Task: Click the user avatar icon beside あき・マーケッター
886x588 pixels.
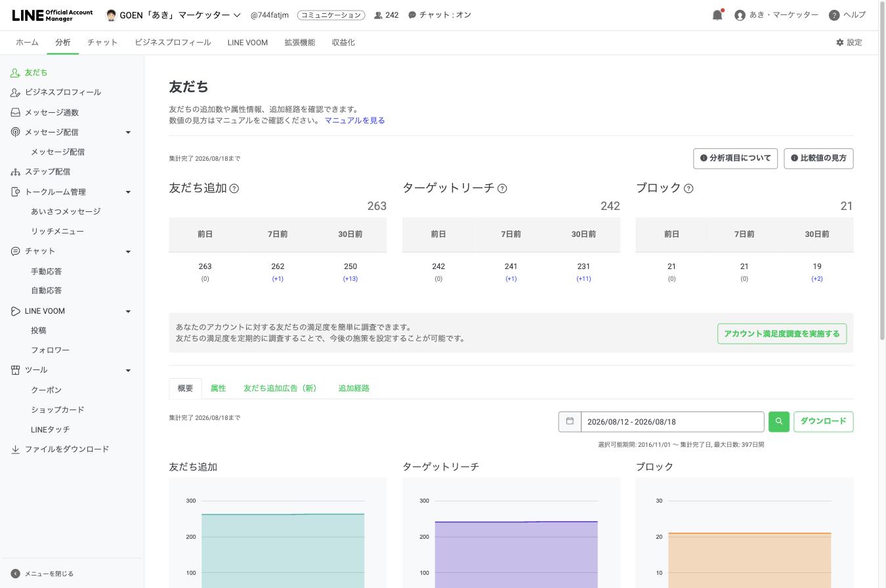Action: click(x=740, y=15)
